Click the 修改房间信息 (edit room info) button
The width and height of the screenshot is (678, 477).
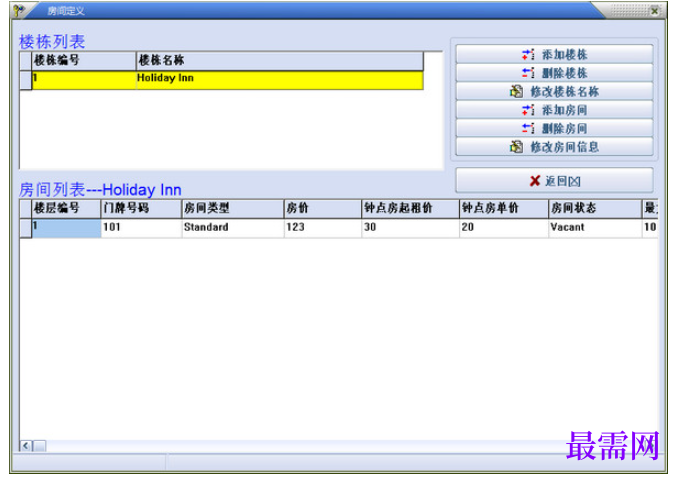pos(554,147)
